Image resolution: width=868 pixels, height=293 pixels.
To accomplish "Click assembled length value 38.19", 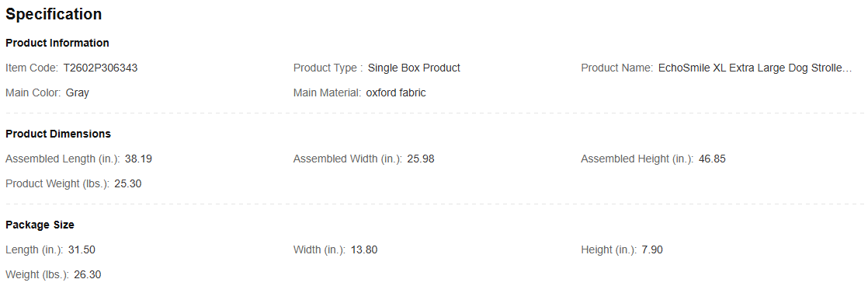I will [138, 159].
